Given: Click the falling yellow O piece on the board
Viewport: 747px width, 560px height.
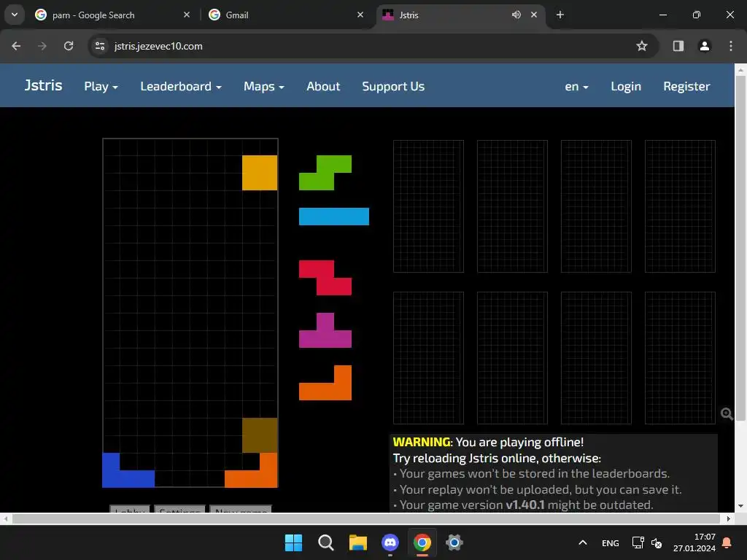Looking at the screenshot, I should [x=260, y=172].
